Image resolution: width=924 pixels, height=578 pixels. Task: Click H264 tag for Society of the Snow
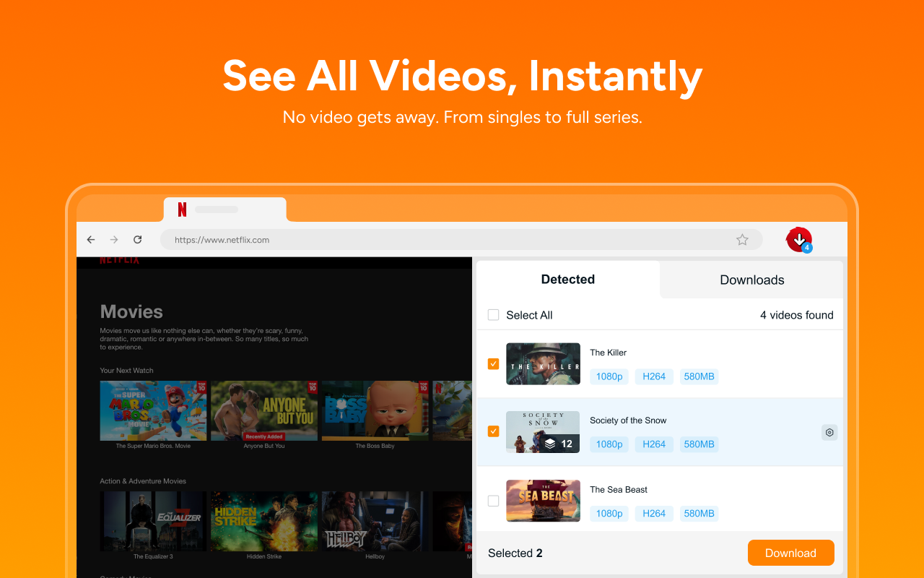(654, 444)
